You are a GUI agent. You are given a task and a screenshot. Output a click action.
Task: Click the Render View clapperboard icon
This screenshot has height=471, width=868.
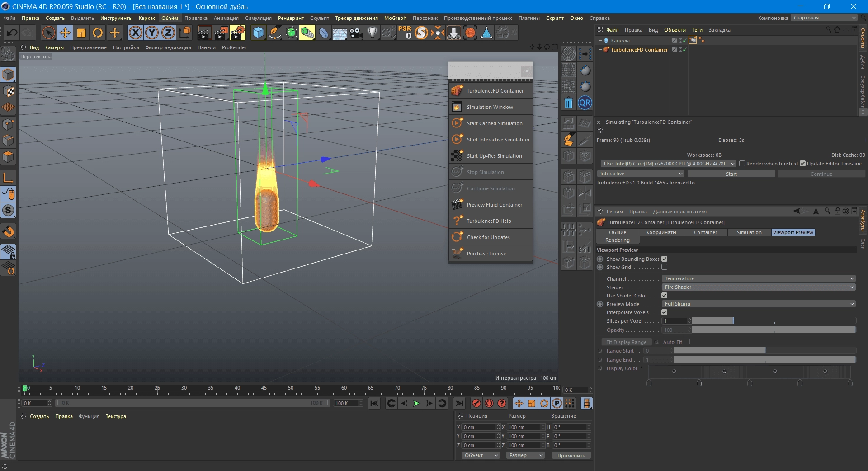pyautogui.click(x=204, y=33)
